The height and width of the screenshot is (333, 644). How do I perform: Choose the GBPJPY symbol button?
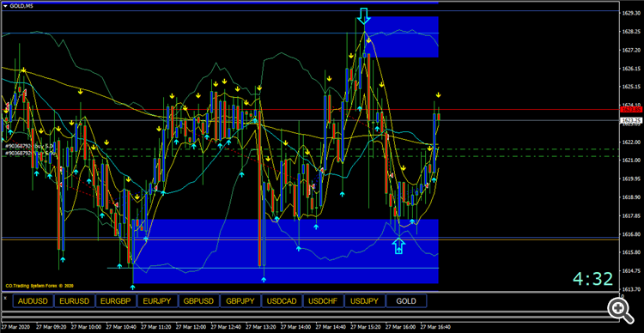pos(240,301)
